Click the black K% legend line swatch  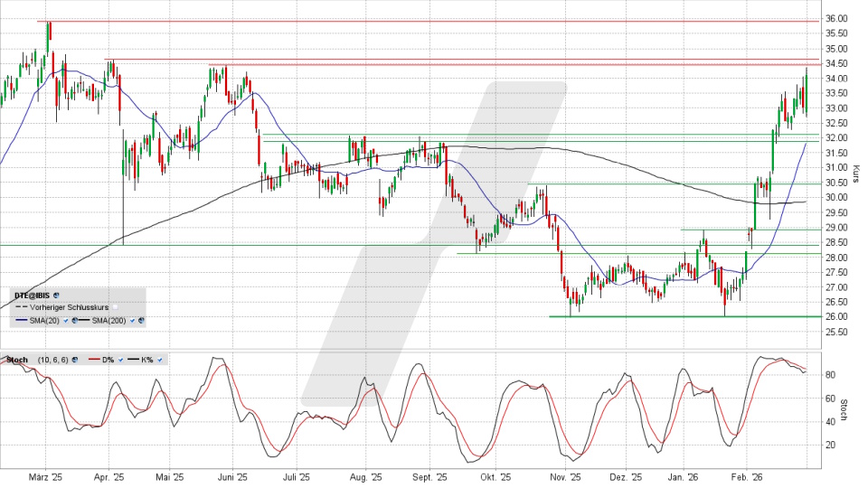click(133, 360)
